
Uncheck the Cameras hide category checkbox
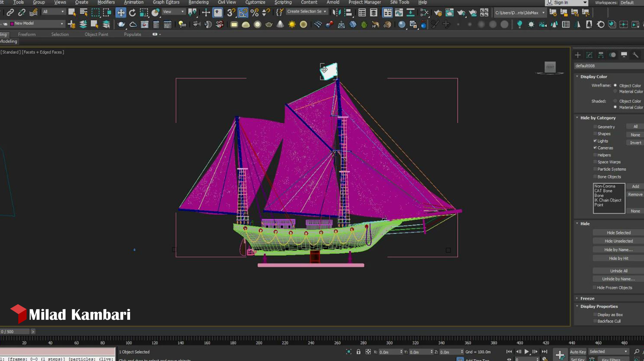pyautogui.click(x=595, y=148)
